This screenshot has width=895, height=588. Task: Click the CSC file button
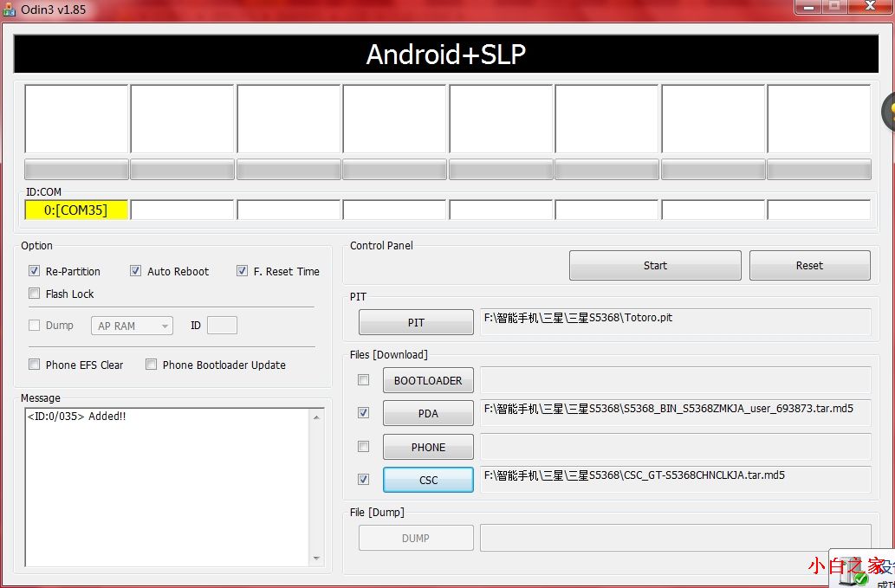pyautogui.click(x=428, y=481)
